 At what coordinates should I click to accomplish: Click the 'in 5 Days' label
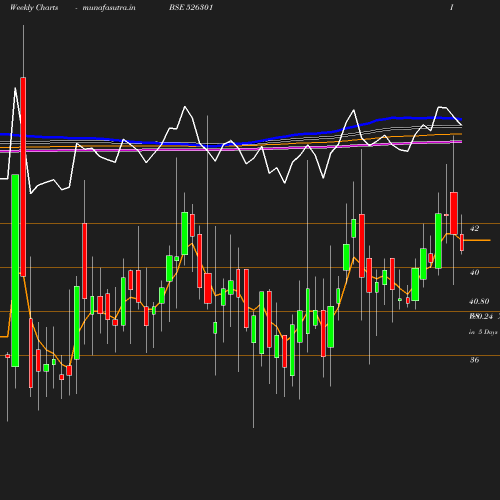coord(483,332)
